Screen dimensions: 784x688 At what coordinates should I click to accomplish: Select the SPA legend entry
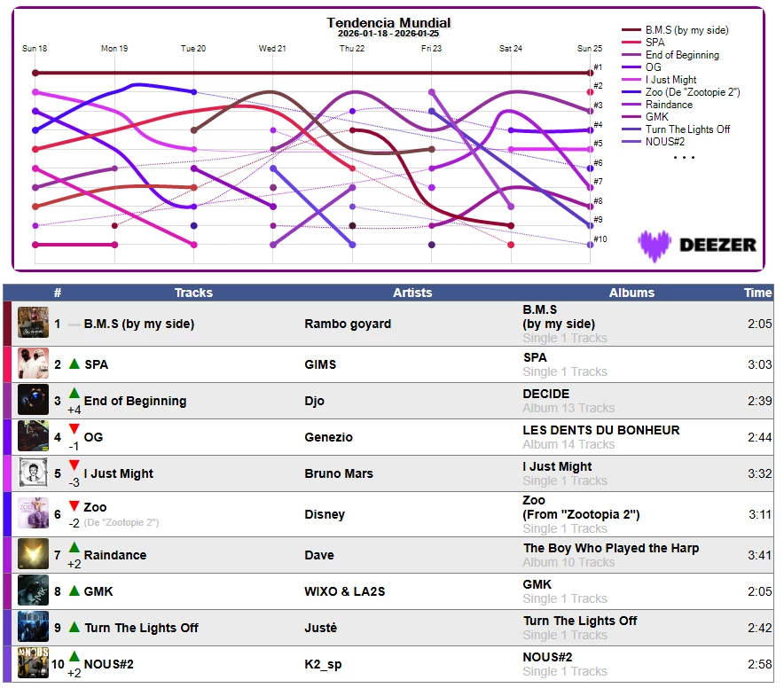tap(643, 43)
